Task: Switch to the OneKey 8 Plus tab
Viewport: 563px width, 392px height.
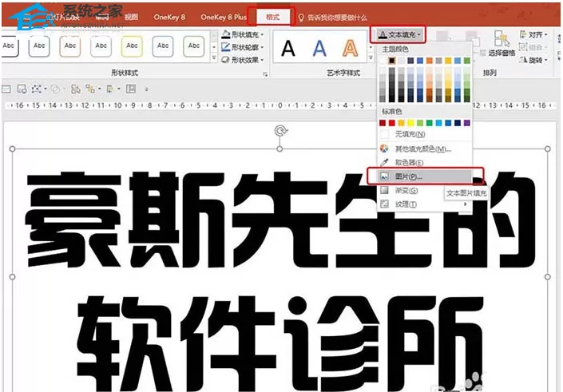Action: point(224,17)
